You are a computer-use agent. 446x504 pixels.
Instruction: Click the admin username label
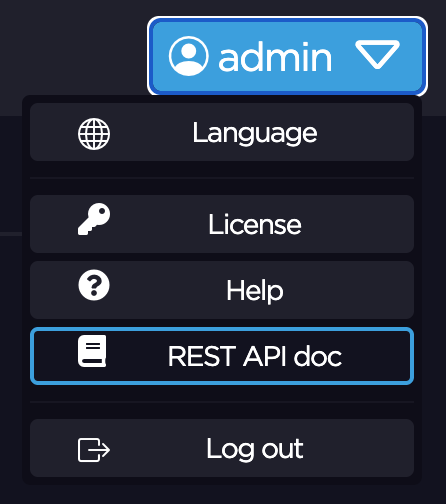tap(275, 57)
